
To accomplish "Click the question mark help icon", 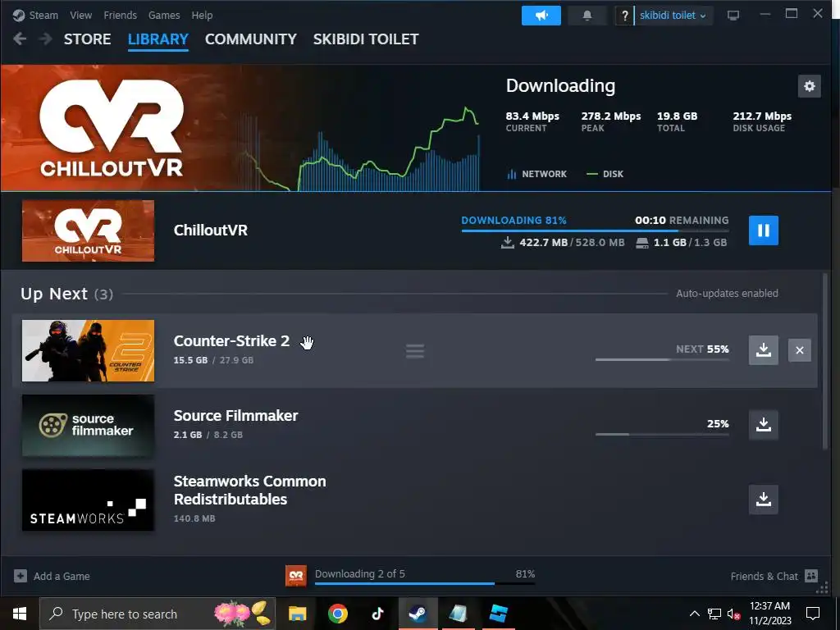I will 624,16.
